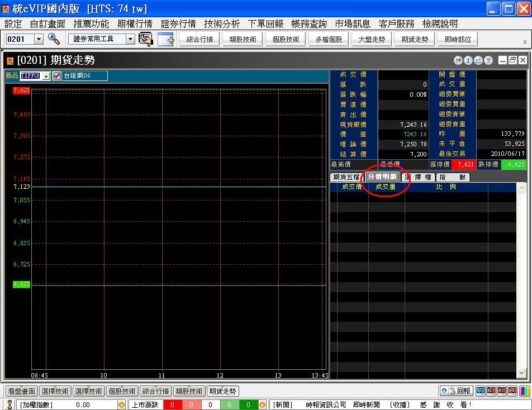Switch to the 期貨五檔 tab
The height and width of the screenshot is (410, 532).
[x=346, y=177]
